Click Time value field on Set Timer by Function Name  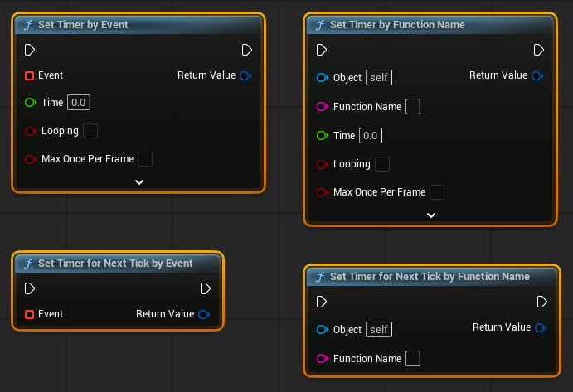pyautogui.click(x=371, y=136)
